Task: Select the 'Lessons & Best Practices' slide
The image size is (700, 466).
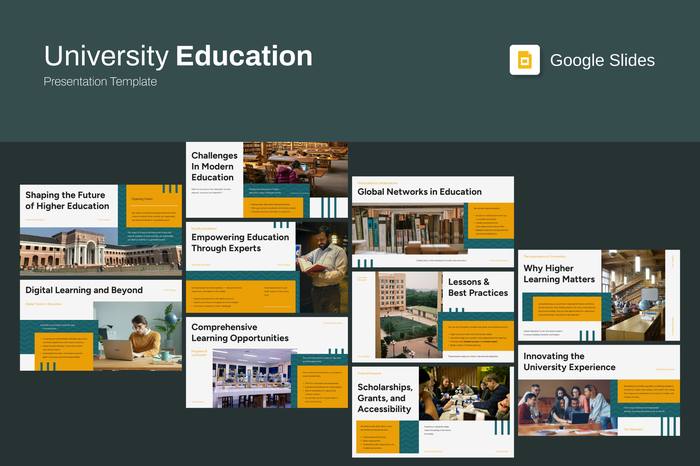Action: 433,317
